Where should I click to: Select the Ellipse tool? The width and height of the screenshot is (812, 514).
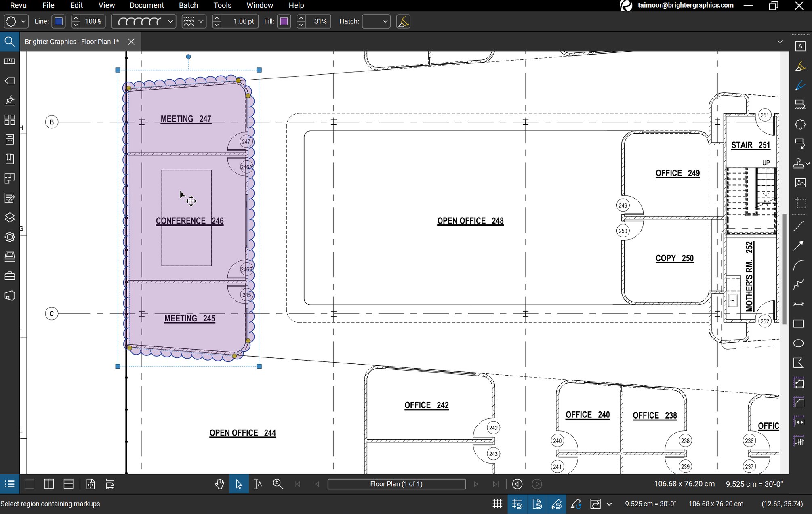point(799,343)
